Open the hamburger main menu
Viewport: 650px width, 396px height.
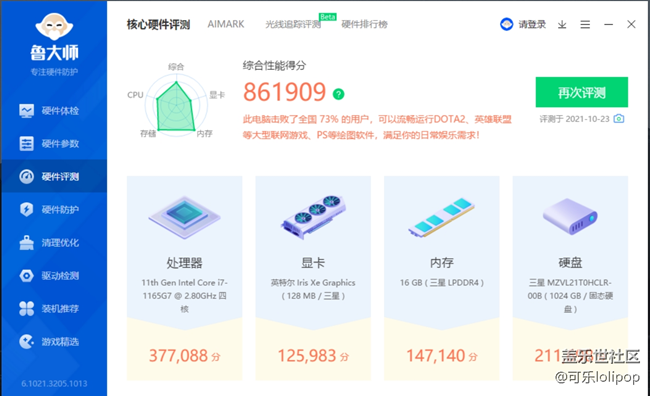pyautogui.click(x=585, y=25)
